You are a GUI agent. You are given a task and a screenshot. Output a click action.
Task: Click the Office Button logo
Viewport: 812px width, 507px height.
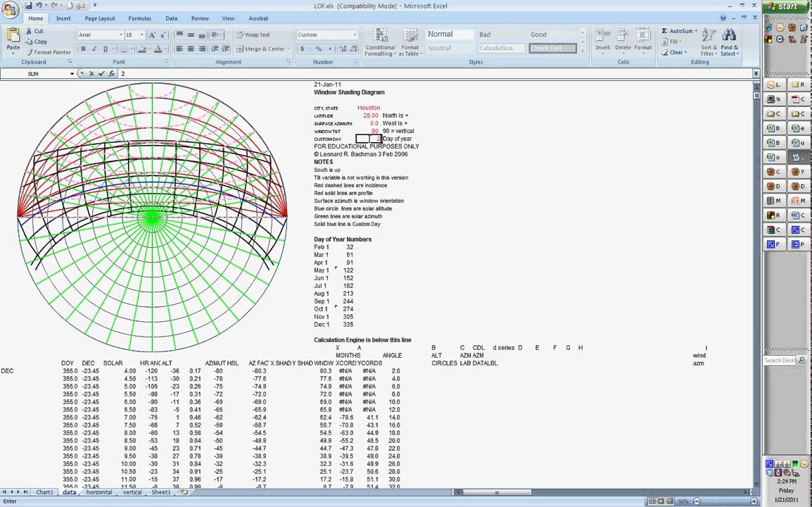(10, 9)
